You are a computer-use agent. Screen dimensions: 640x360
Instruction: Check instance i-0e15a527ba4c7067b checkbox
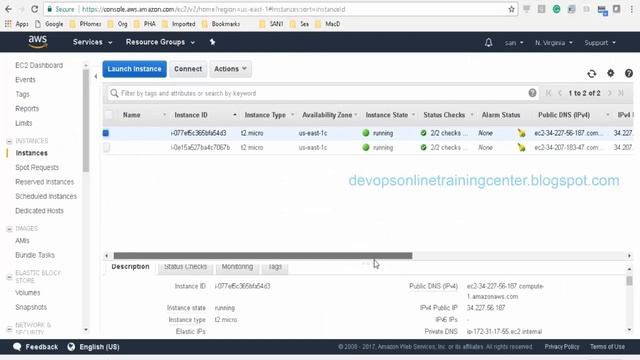tap(107, 147)
